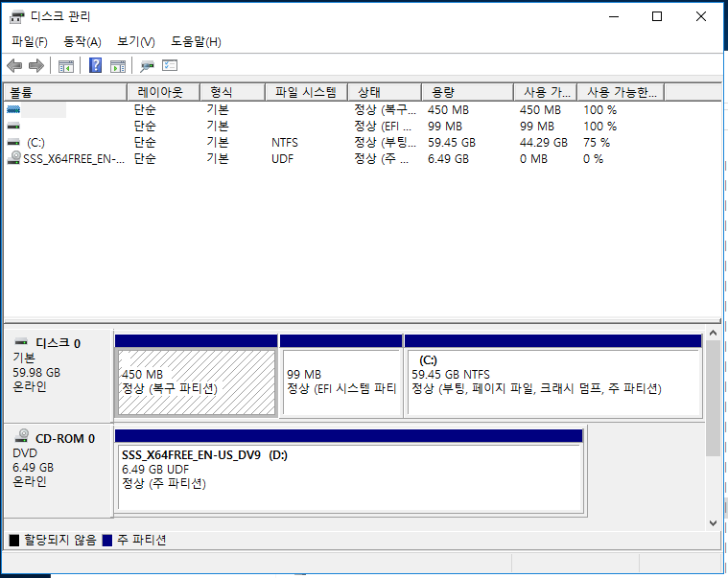Toggle the console tree pane icon
The image size is (728, 578).
pyautogui.click(x=66, y=66)
